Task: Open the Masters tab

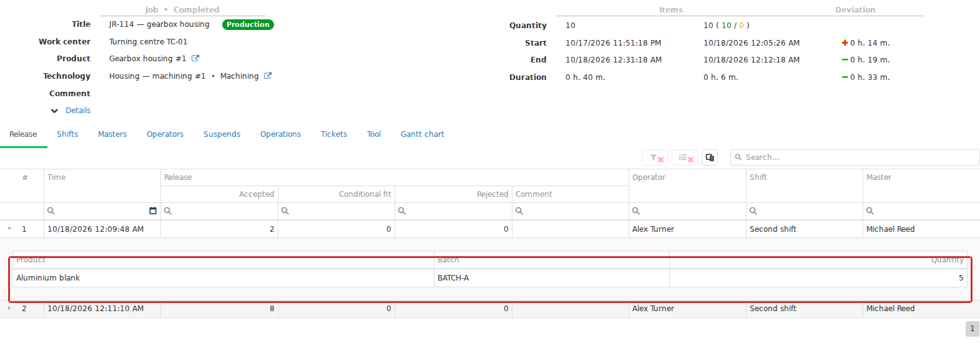Action: pyautogui.click(x=112, y=134)
